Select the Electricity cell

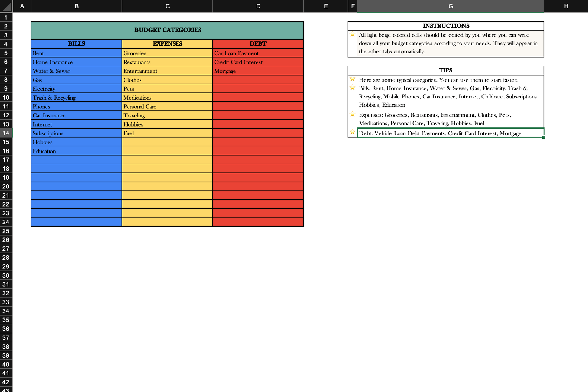76,89
